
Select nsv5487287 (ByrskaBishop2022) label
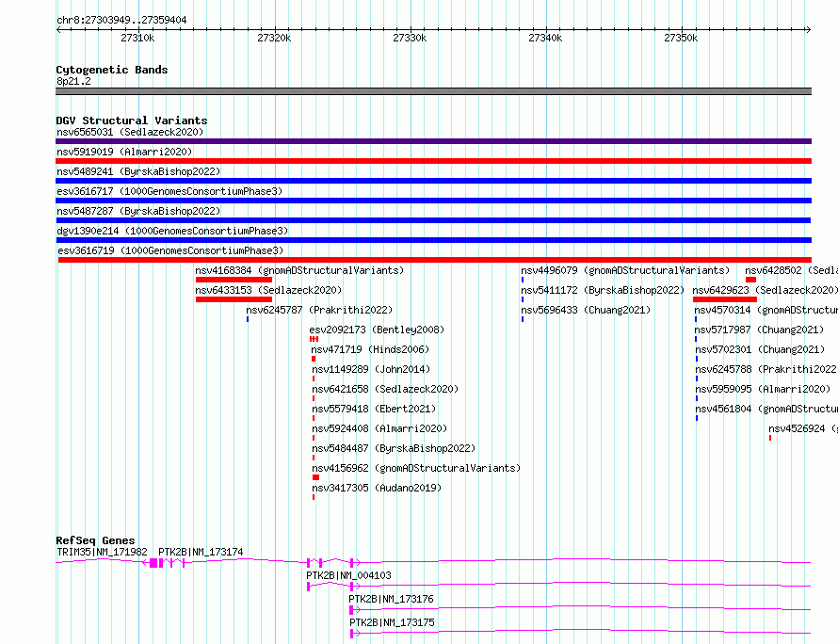[x=138, y=211]
